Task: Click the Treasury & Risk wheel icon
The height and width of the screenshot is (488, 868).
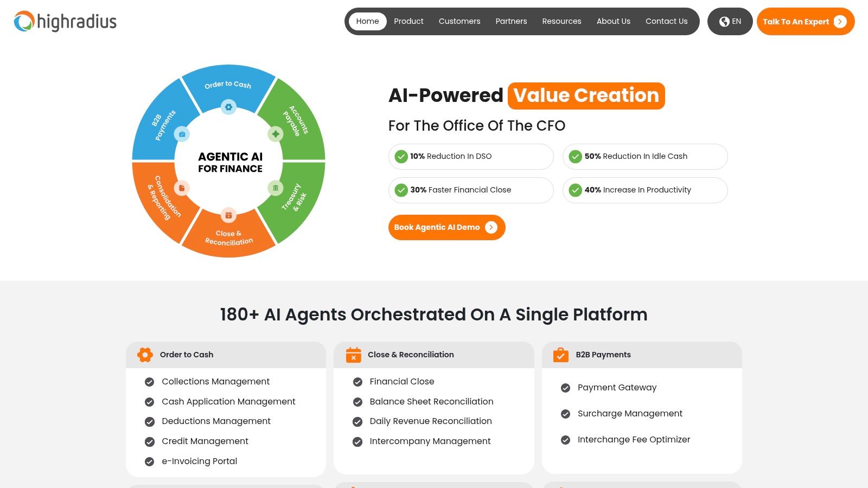Action: 276,188
